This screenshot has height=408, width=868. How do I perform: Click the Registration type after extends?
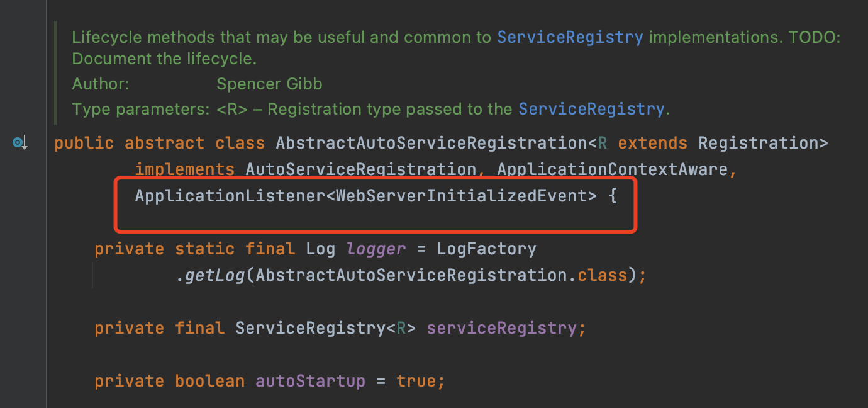coord(759,143)
